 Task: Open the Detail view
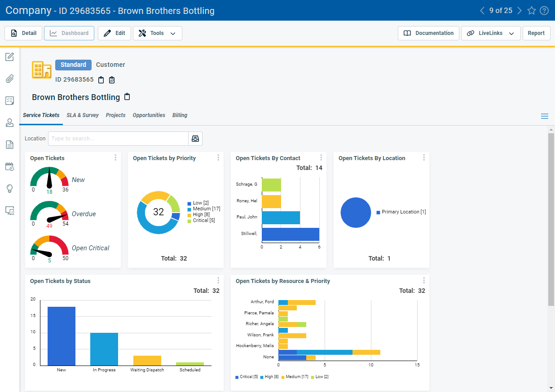coord(23,33)
